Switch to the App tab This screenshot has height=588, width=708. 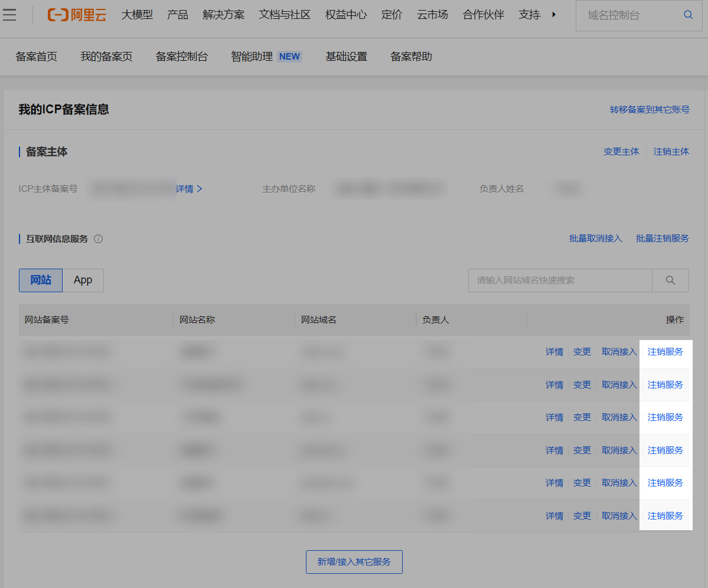tap(83, 280)
